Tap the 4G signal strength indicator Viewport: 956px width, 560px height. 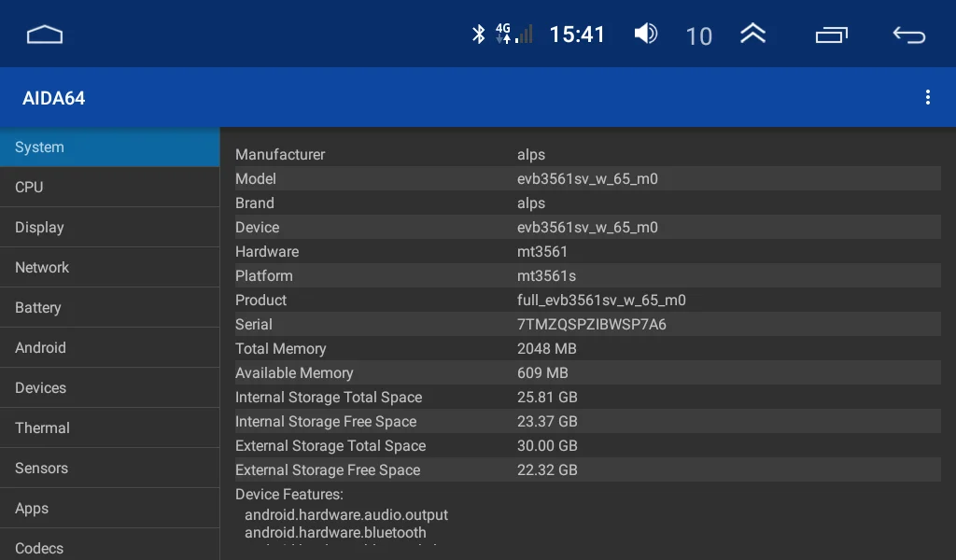tap(513, 35)
